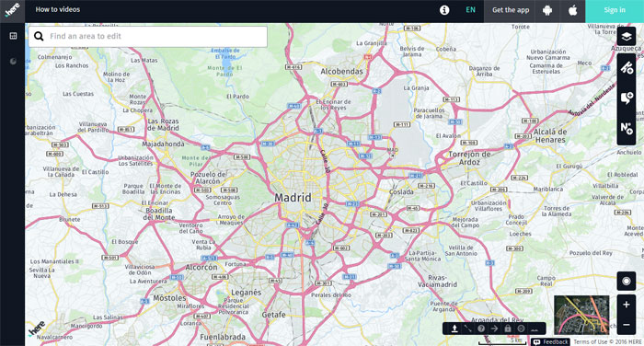The width and height of the screenshot is (644, 346).
Task: Click the information (i) icon
Action: click(x=444, y=10)
